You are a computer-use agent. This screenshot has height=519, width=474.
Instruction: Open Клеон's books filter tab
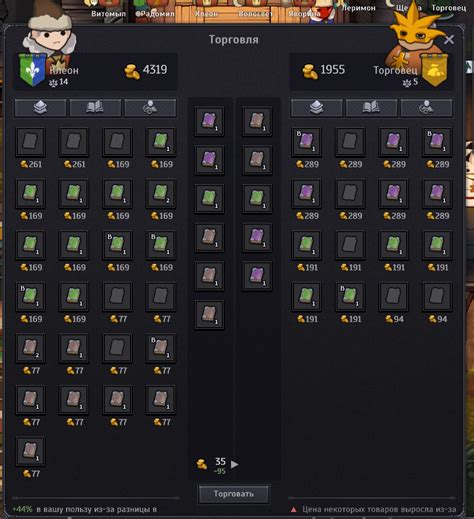95,108
